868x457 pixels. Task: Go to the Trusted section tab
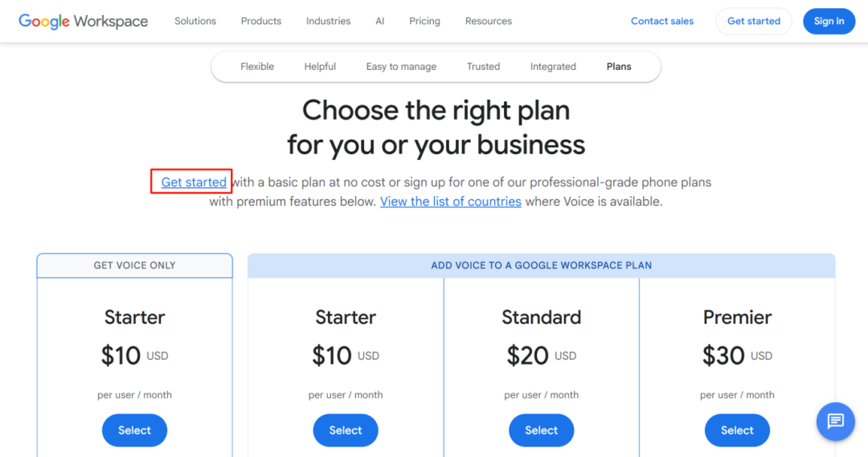(x=483, y=67)
